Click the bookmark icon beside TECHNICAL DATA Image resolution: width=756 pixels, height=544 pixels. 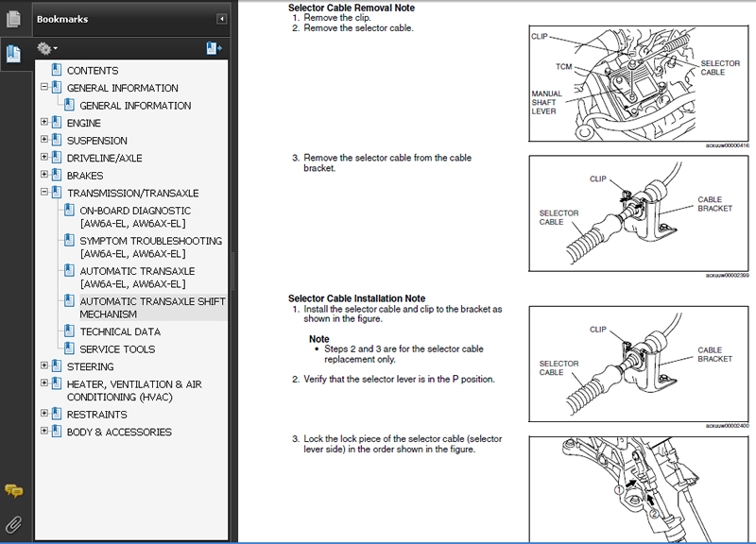tap(70, 331)
